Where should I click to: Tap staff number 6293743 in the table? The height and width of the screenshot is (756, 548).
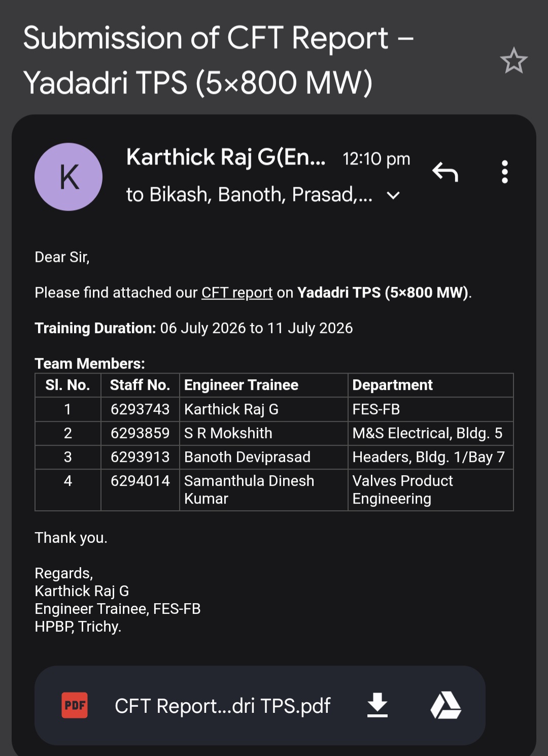coord(140,409)
